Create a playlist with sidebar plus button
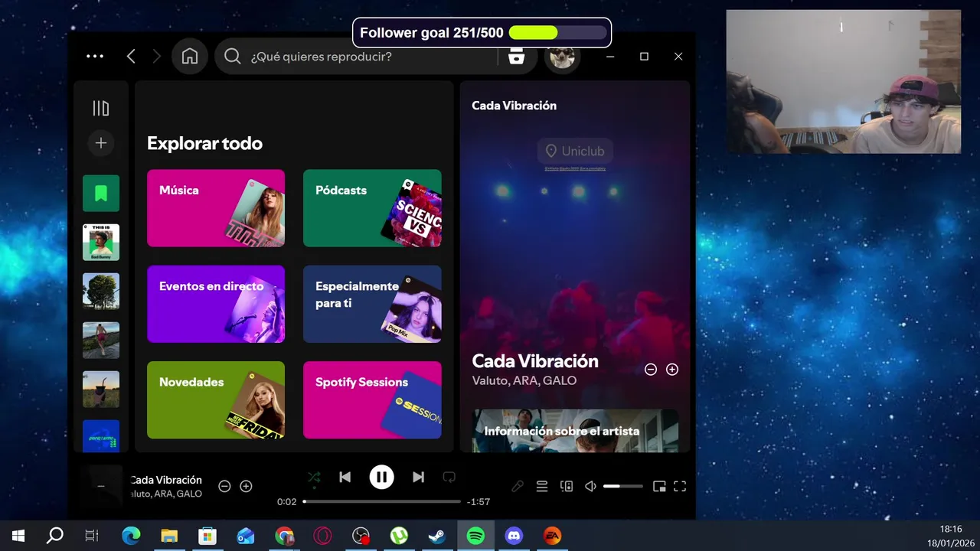 coord(101,143)
